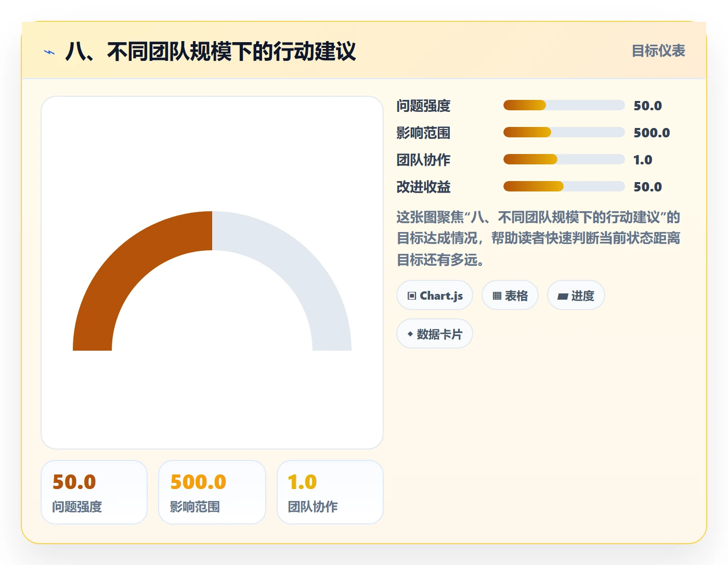
Task: Click the 团队协作 progress bar
Action: tap(564, 159)
